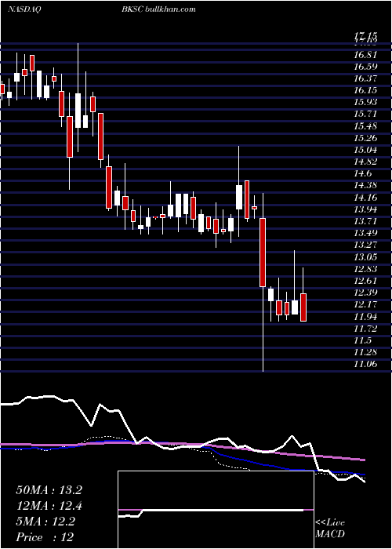The image size is (392, 549).
Task: Click the 12MA : 12.4 readout
Action: click(x=49, y=506)
